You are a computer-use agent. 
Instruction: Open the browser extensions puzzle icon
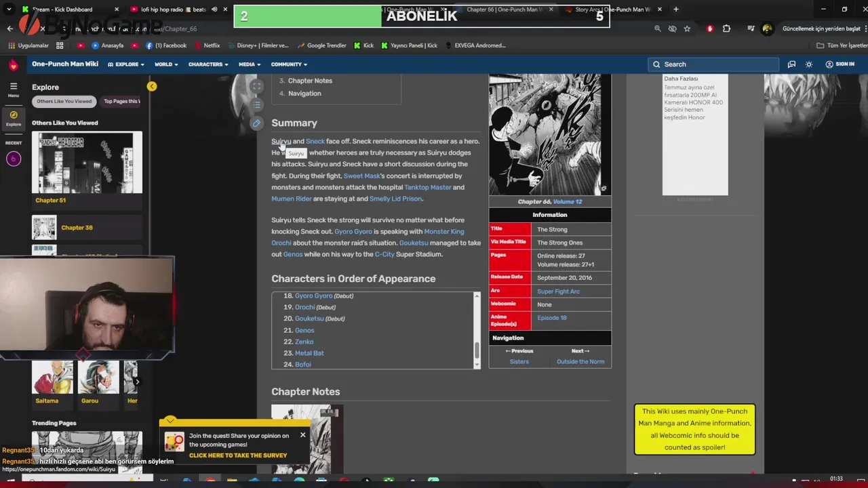(x=726, y=29)
